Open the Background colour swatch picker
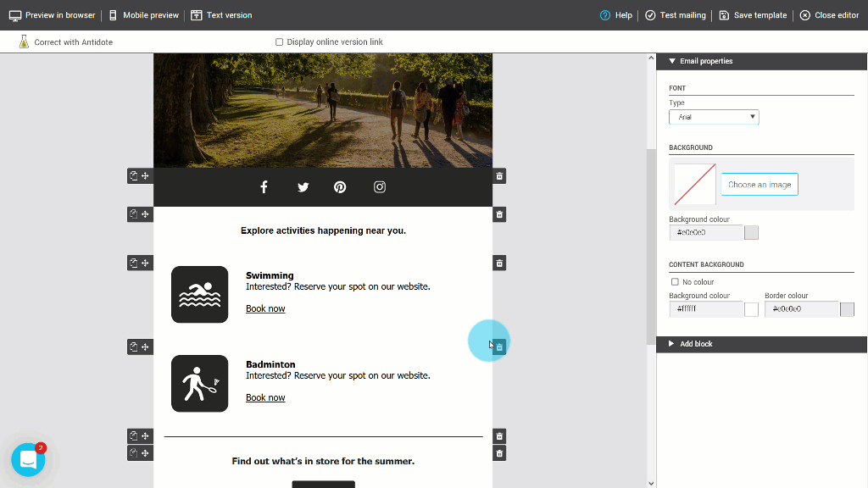Viewport: 868px width, 488px height. tap(751, 231)
